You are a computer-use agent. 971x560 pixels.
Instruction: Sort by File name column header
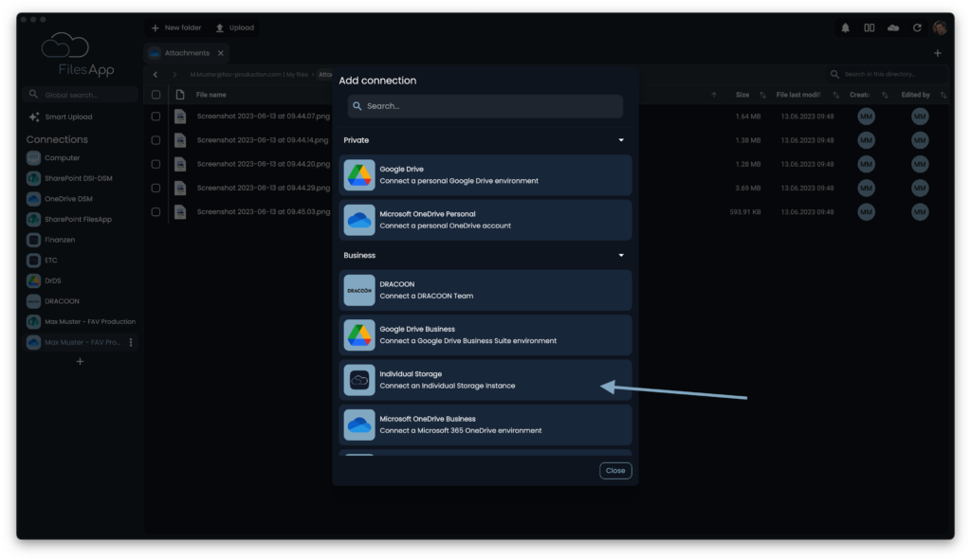[x=211, y=95]
